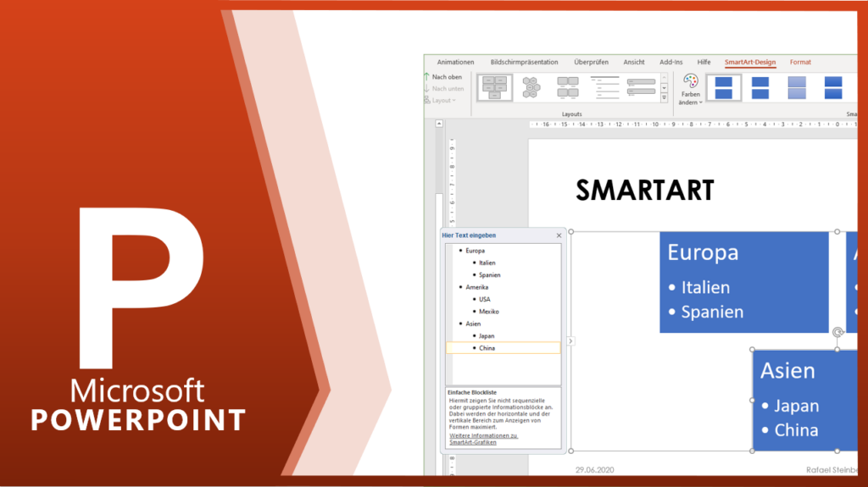Select the SmartArt-Design tab
The height and width of the screenshot is (487, 868).
pos(750,62)
